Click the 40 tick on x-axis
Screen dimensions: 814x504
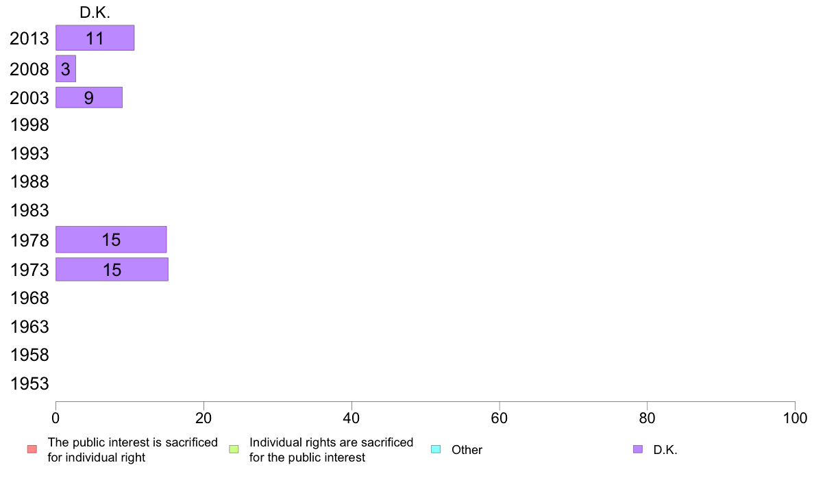[x=351, y=418]
